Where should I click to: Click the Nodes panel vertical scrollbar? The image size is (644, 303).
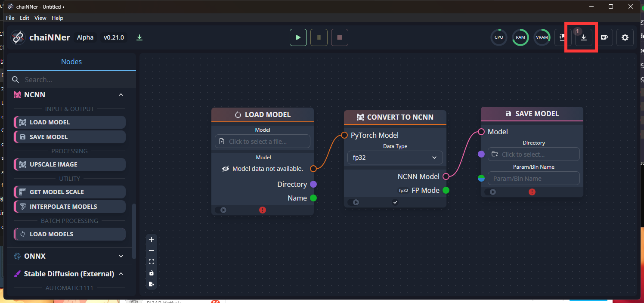133,231
